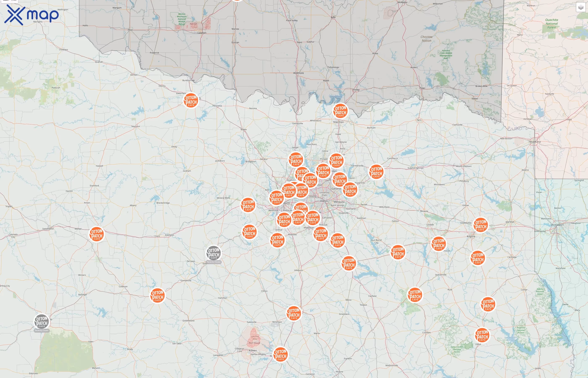Viewport: 588px width, 378px height.
Task: Select the Cotton Patch marker east of Killeen
Action: point(281,354)
